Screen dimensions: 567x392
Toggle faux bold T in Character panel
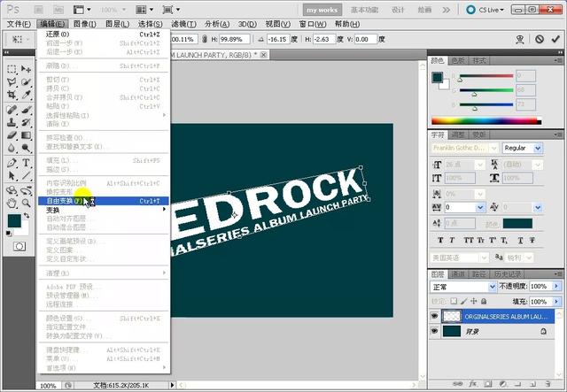440,240
